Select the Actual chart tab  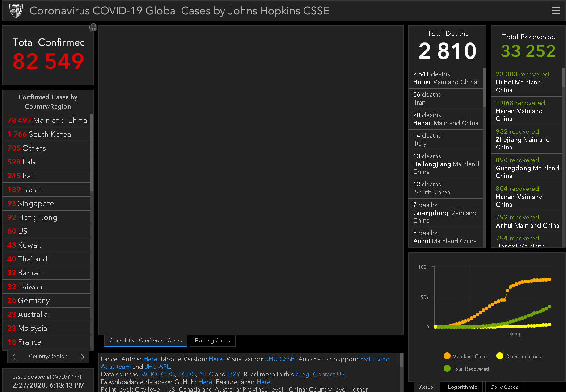click(x=427, y=387)
